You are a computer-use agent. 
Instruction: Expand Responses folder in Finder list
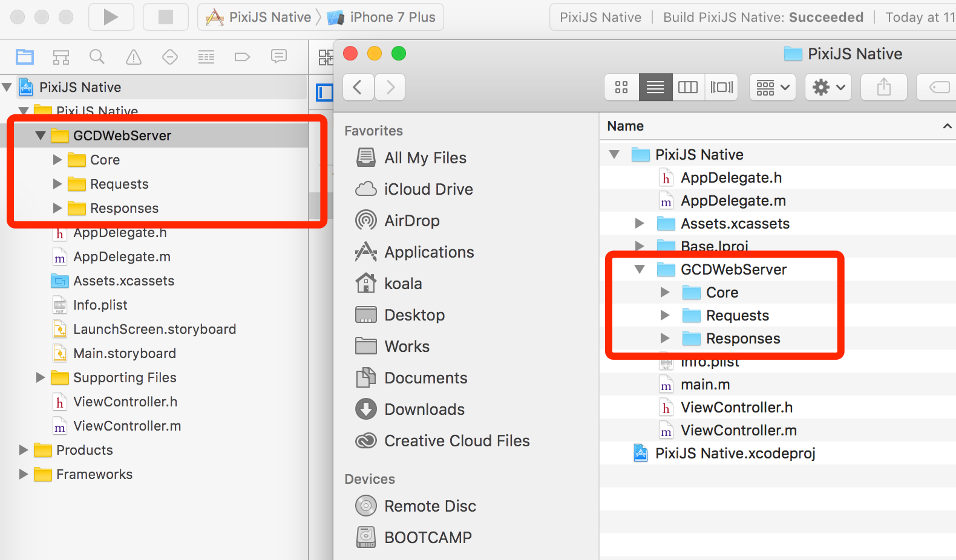click(665, 338)
